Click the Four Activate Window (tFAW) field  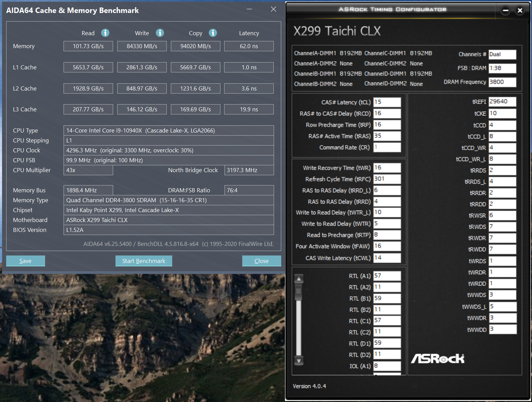pyautogui.click(x=387, y=246)
